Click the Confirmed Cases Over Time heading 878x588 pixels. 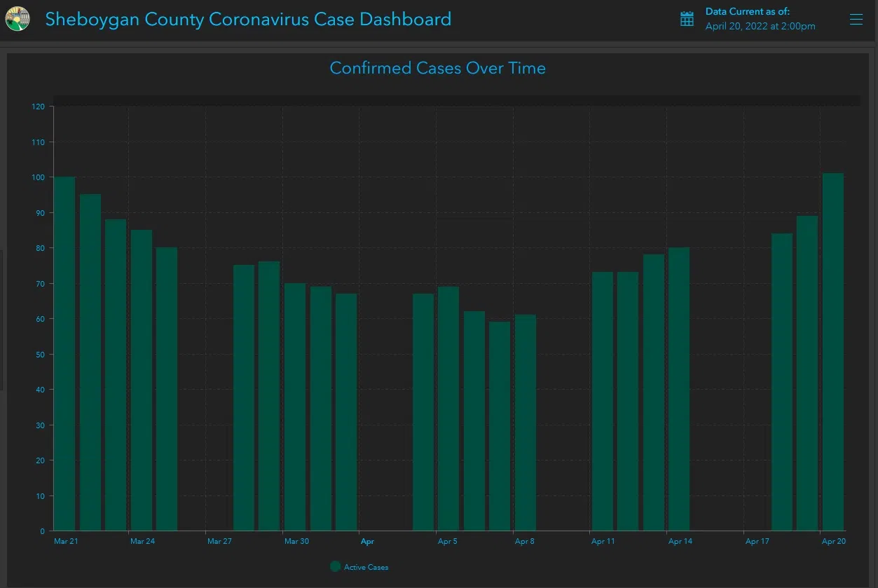[x=437, y=68]
